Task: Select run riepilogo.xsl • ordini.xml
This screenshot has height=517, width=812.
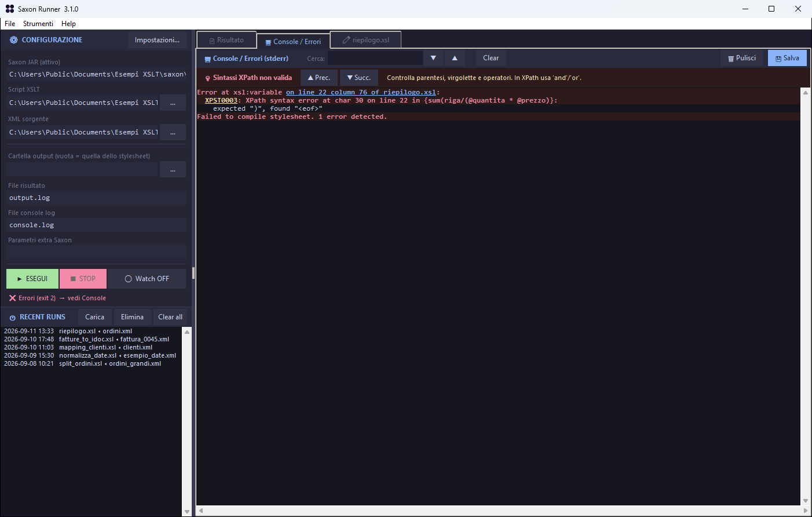Action: [92, 332]
